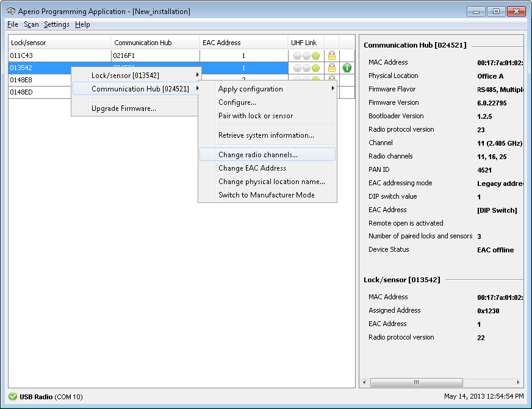532x409 pixels.
Task: Click Remote open is activated text
Action: click(406, 223)
